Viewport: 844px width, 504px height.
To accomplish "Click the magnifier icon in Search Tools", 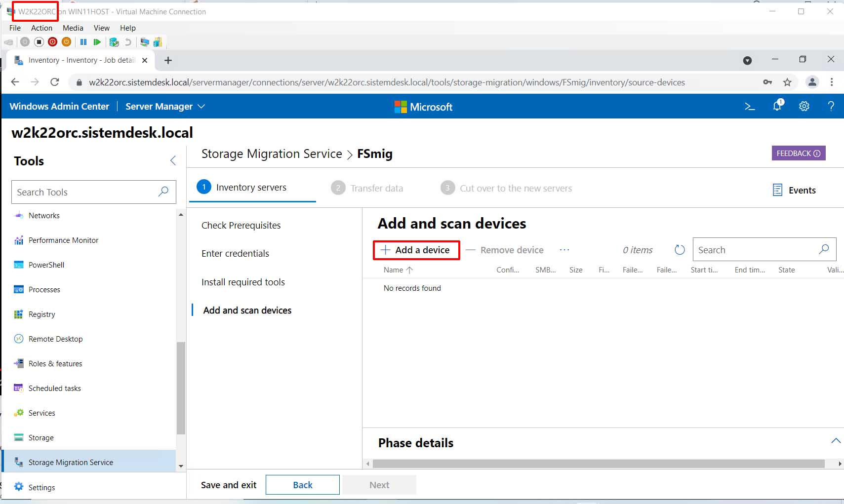I will [x=163, y=192].
